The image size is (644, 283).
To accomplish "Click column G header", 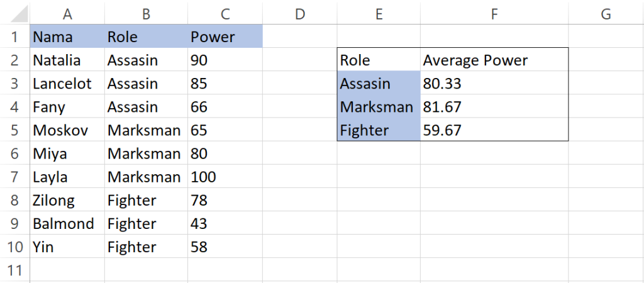I will click(x=606, y=14).
